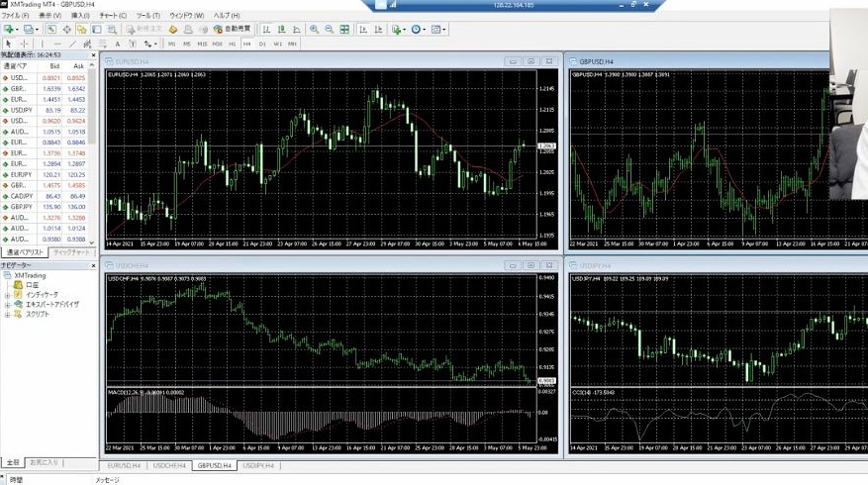Image resolution: width=868 pixels, height=485 pixels.
Task: Toggle the Terminal panel icon
Action: pos(96,29)
